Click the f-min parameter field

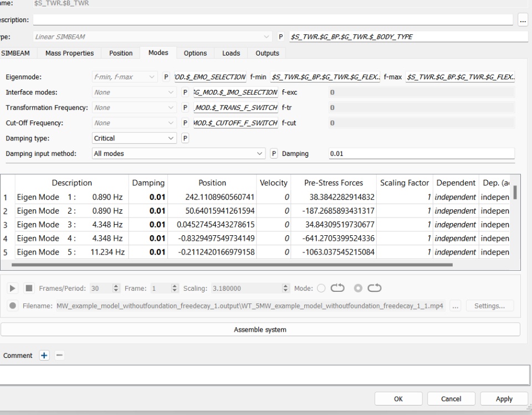tap(325, 77)
